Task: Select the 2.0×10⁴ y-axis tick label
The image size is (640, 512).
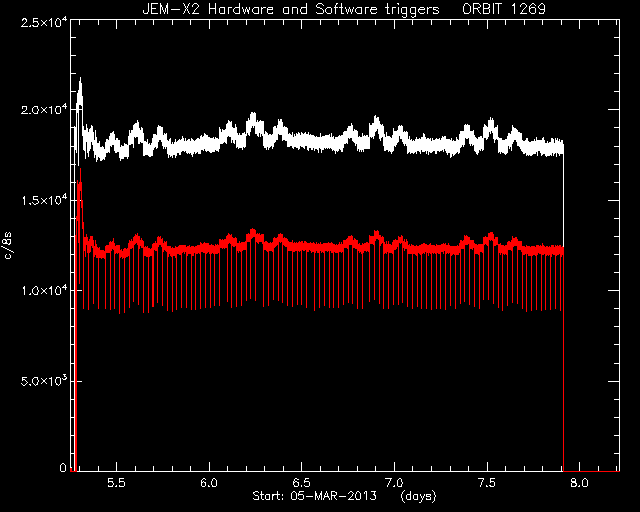Action: tap(44, 110)
